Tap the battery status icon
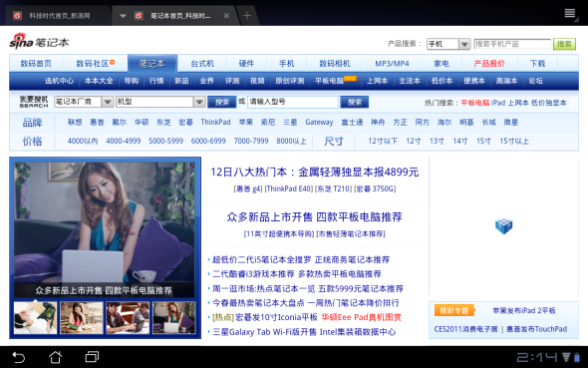The width and height of the screenshot is (588, 368). 577,357
